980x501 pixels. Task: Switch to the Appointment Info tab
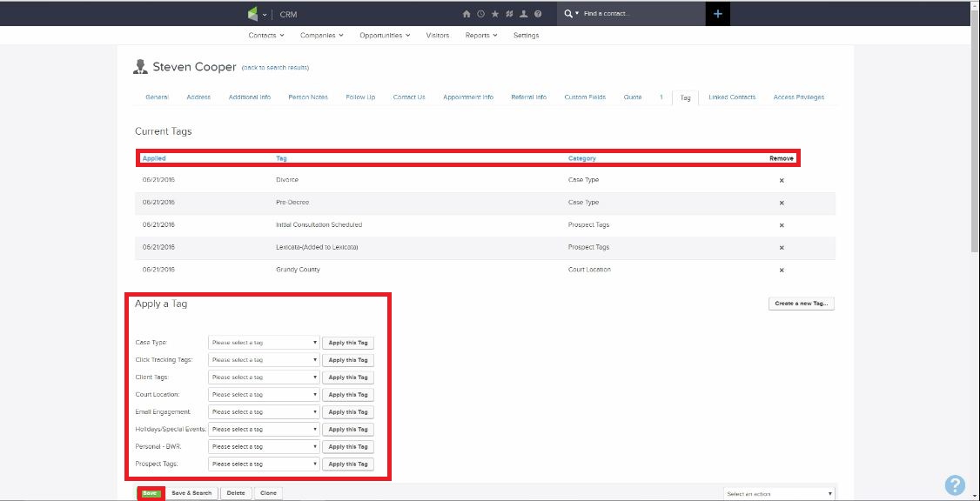point(468,97)
